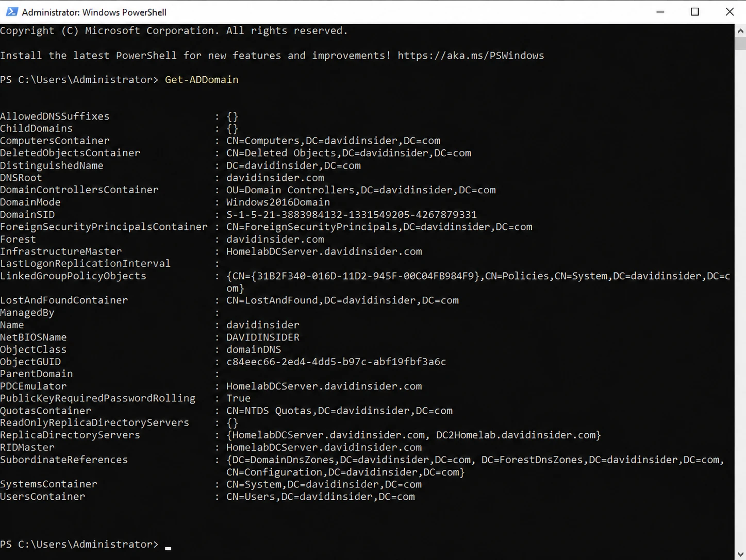This screenshot has height=560, width=746.
Task: Click the "SubordinateReferences" property label
Action: pyautogui.click(x=64, y=460)
